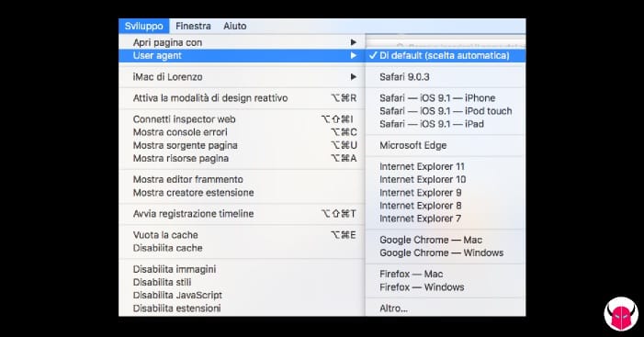The image size is (644, 337).
Task: Click Mostra console errori
Action: pos(242,132)
